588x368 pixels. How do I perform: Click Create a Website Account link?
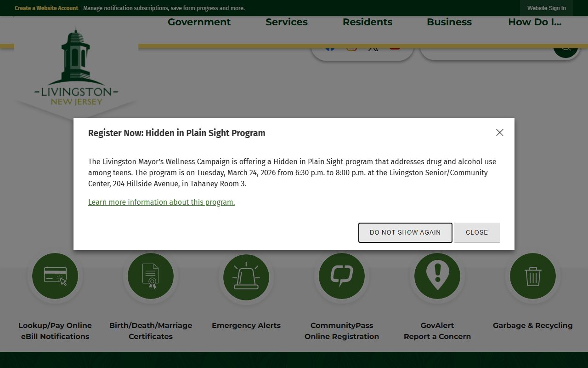(46, 8)
